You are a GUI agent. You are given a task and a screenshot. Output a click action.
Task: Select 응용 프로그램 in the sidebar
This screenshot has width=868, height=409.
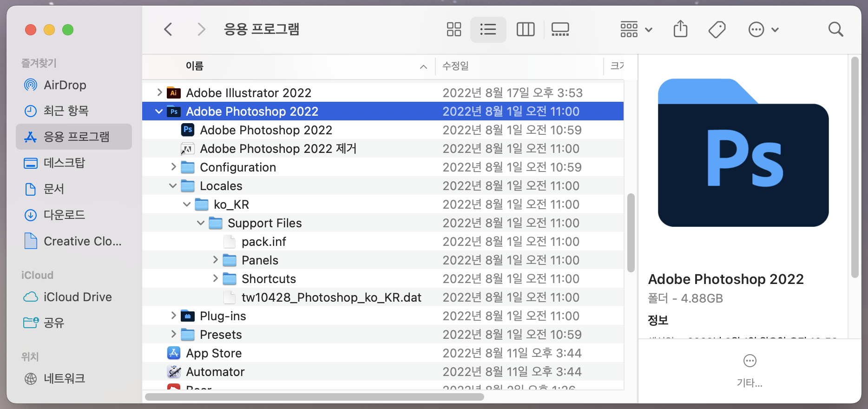coord(74,137)
